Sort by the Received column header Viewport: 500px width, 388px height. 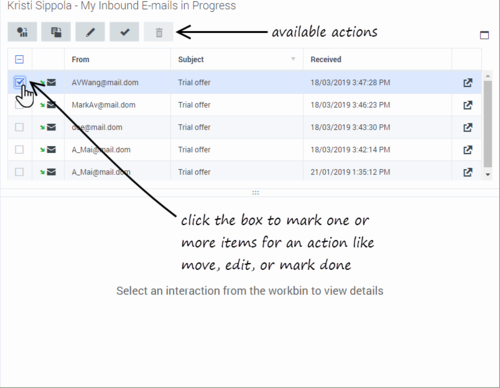(326, 59)
